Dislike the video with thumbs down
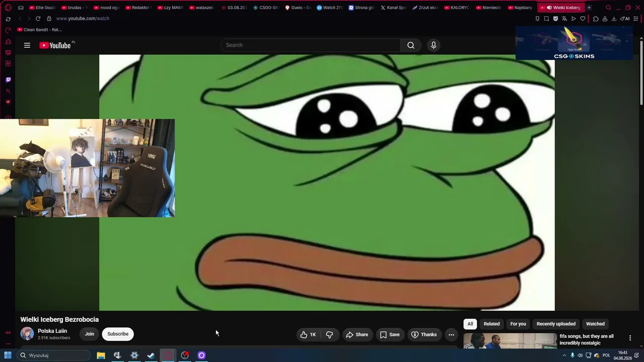The width and height of the screenshot is (644, 362). (330, 335)
